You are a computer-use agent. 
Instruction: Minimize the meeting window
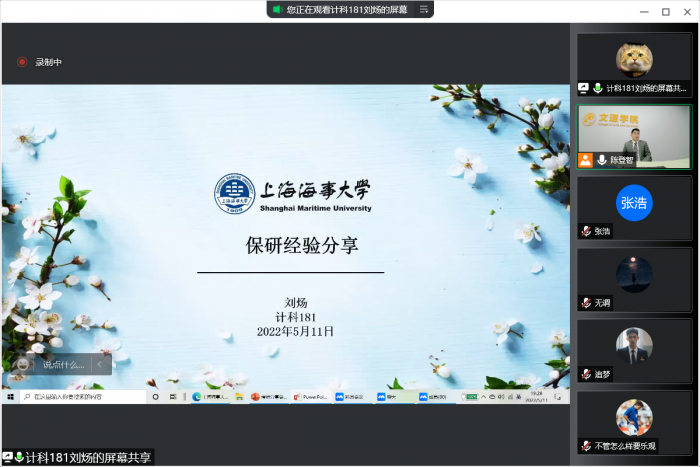pos(644,12)
